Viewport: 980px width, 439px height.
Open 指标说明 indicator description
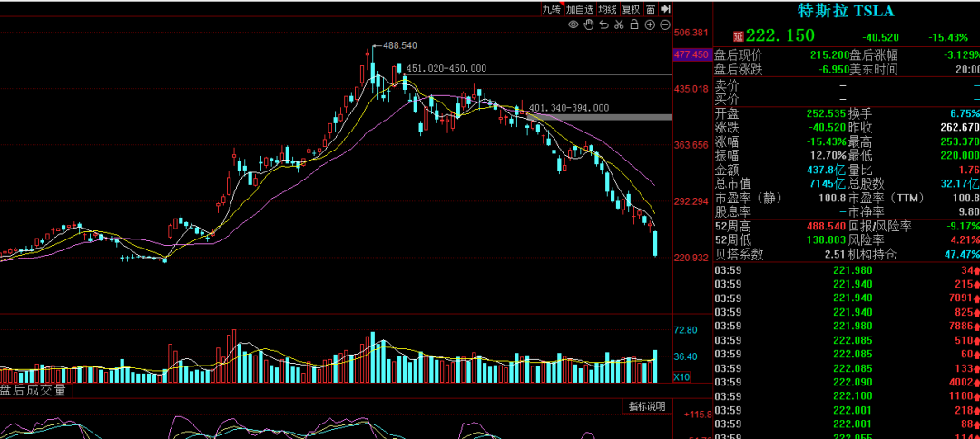click(647, 406)
